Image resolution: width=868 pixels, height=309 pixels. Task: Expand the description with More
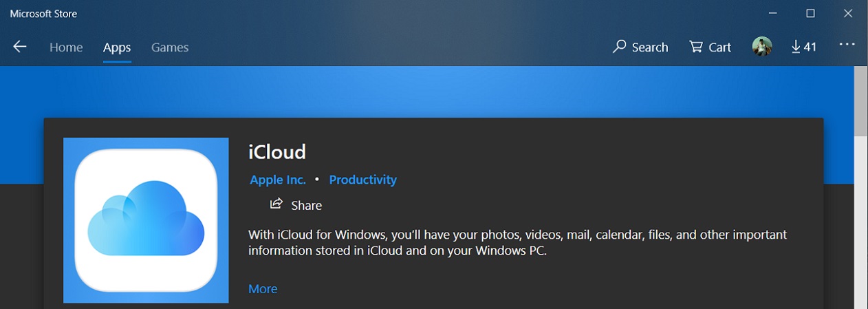pyautogui.click(x=263, y=289)
